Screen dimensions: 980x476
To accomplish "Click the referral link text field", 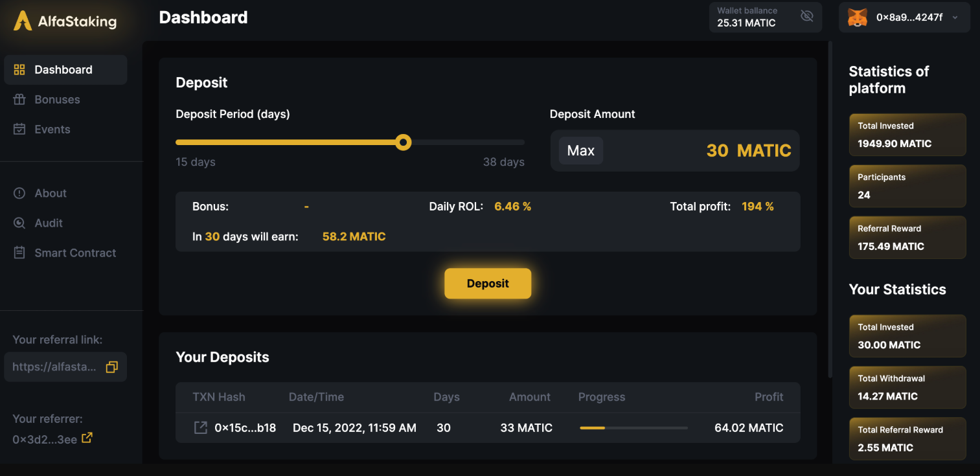I will click(x=55, y=367).
